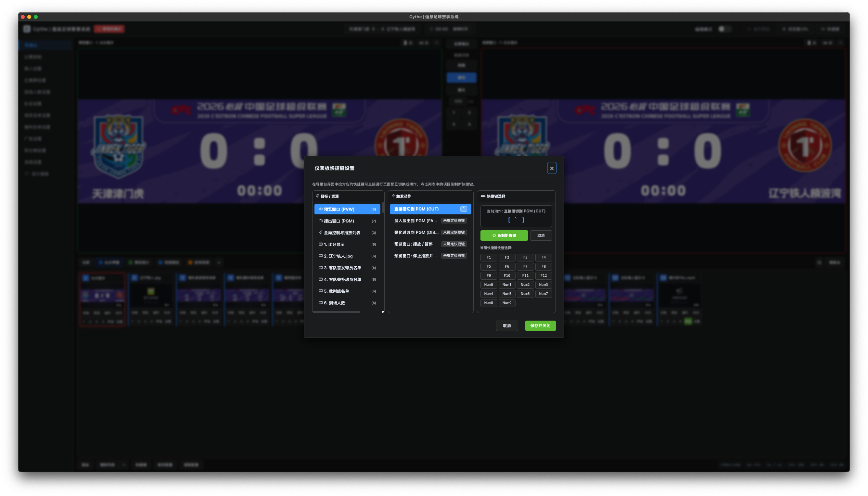The height and width of the screenshot is (496, 868).
Task: Pick the F10 quick shortcut key
Action: tap(506, 275)
